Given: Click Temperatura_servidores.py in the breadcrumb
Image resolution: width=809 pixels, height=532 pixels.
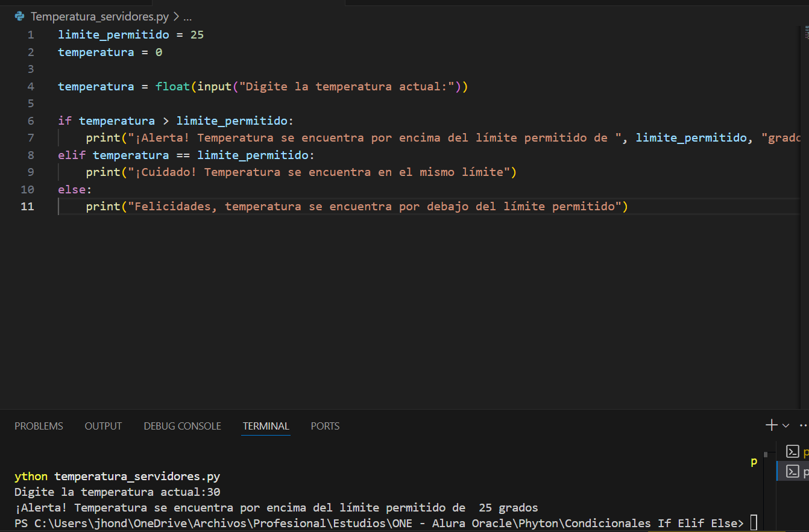Looking at the screenshot, I should [99, 16].
